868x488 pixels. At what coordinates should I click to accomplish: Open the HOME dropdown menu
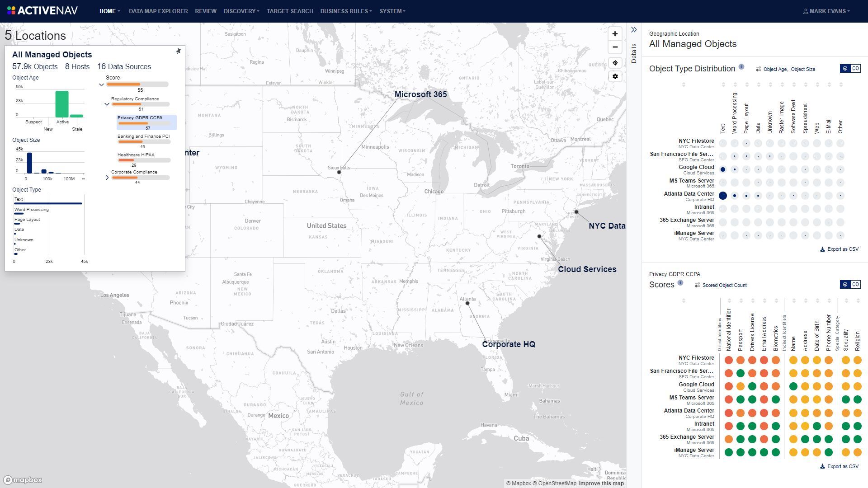click(x=109, y=11)
